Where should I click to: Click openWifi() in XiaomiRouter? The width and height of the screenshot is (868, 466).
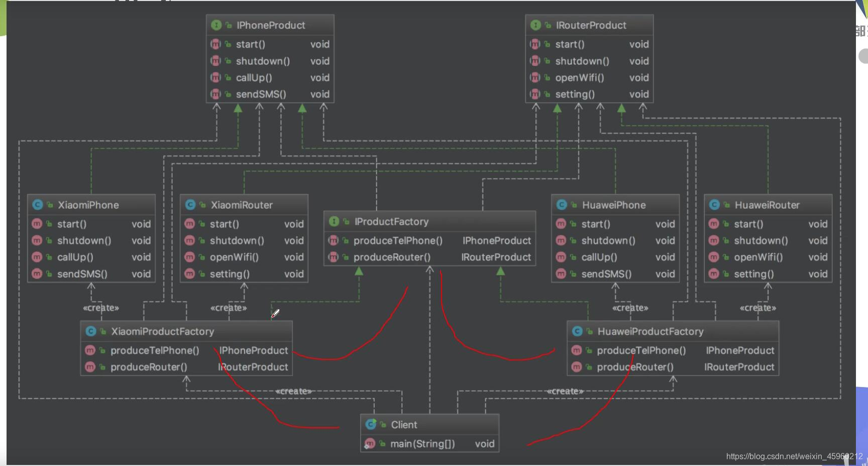[234, 257]
